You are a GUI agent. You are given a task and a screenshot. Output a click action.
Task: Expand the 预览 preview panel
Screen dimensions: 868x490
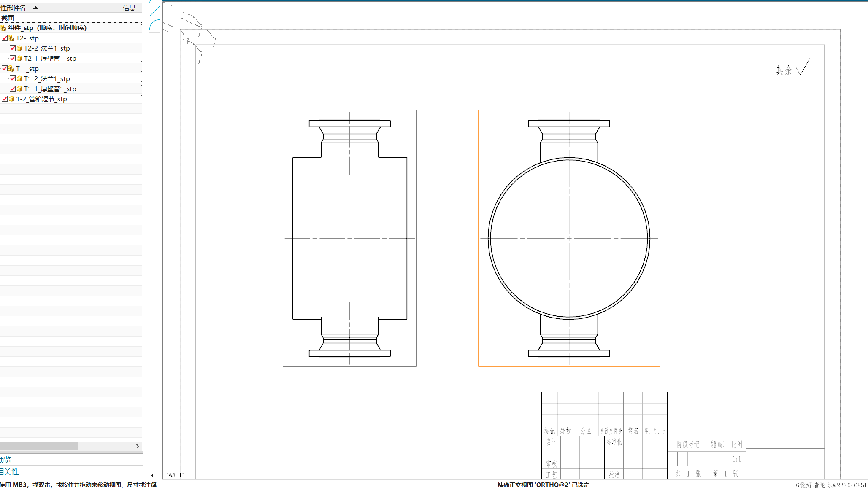coord(6,460)
